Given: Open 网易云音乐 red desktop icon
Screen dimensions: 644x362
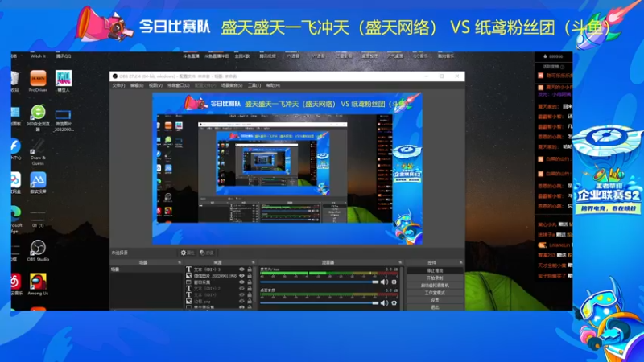Looking at the screenshot, I should pyautogui.click(x=16, y=285).
